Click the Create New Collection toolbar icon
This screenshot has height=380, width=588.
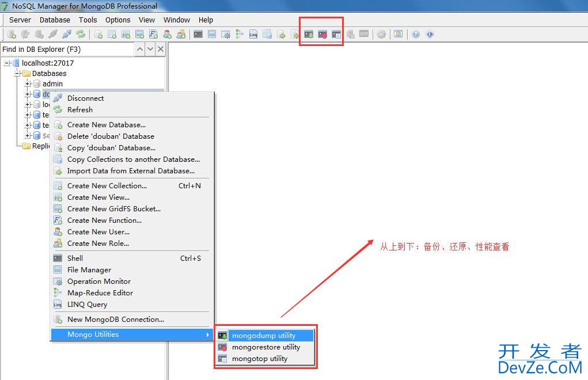[x=112, y=35]
